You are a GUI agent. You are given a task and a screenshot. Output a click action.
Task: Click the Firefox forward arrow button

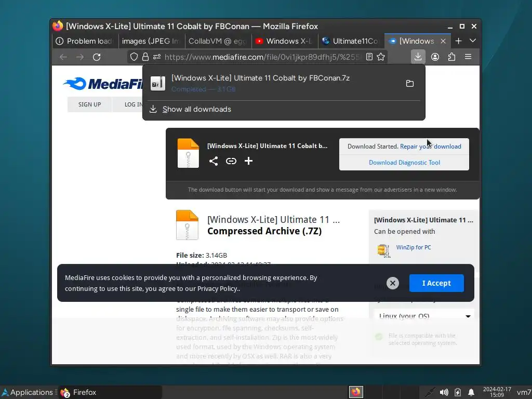coord(79,57)
